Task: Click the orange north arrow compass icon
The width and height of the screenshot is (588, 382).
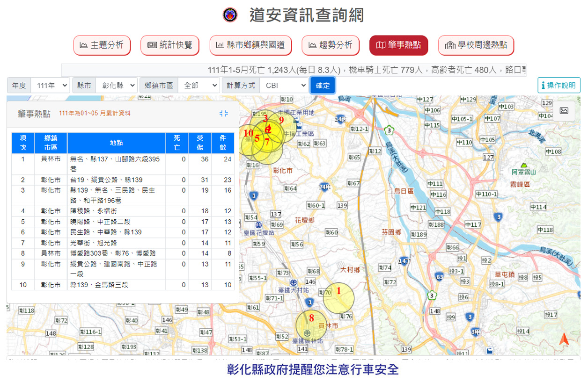Action: point(564,339)
